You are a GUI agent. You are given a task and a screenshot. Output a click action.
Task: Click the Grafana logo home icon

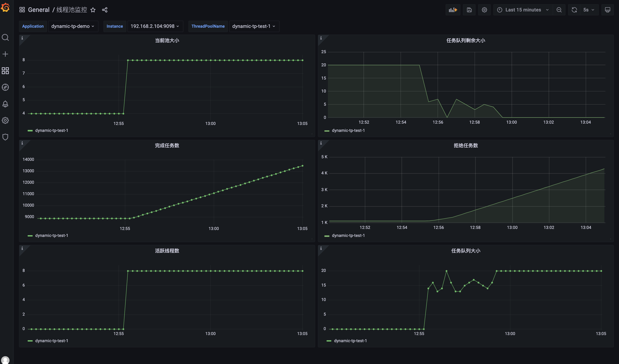click(x=5, y=7)
